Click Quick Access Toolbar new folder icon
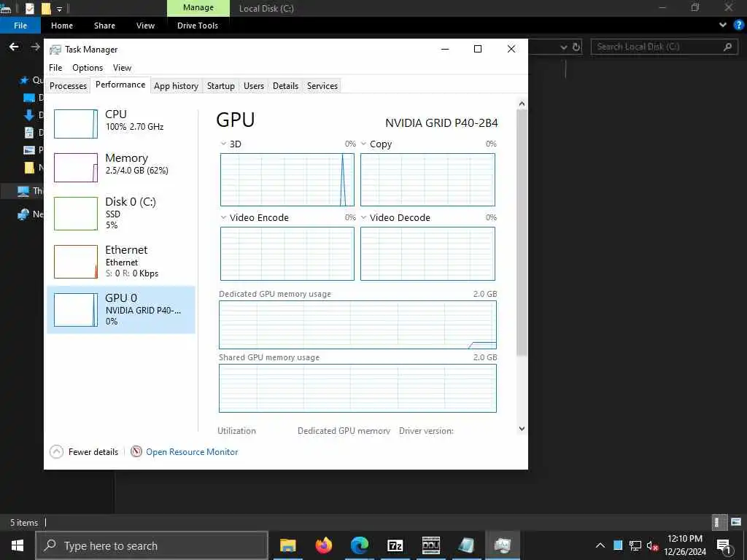The image size is (747, 560). tap(46, 8)
